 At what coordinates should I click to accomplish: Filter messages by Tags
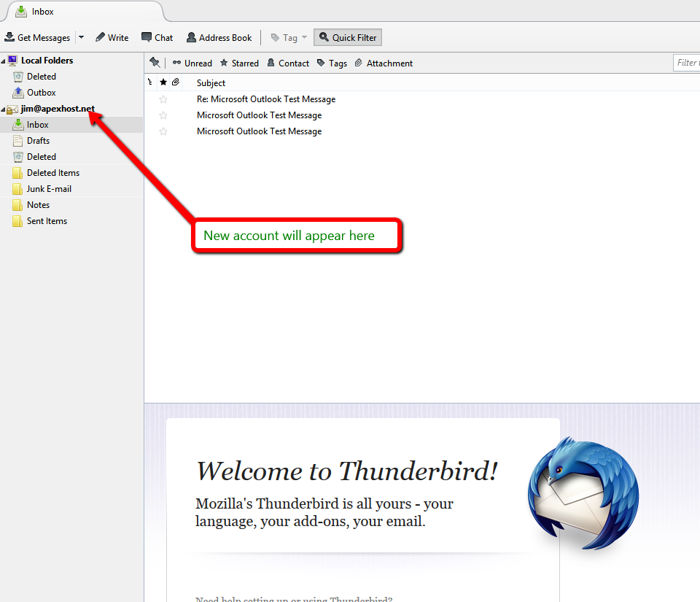(x=332, y=63)
